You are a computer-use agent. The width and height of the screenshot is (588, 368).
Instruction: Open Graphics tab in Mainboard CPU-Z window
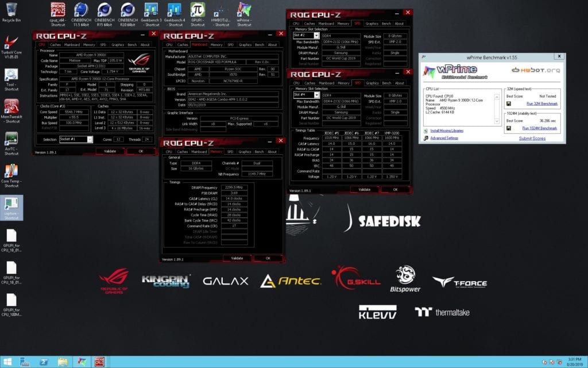click(x=245, y=45)
